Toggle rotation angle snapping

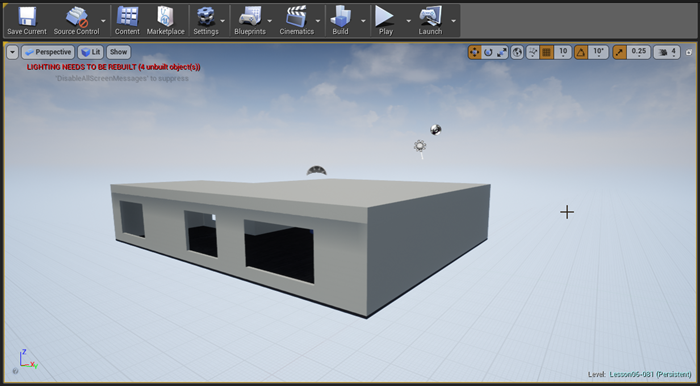[580, 53]
